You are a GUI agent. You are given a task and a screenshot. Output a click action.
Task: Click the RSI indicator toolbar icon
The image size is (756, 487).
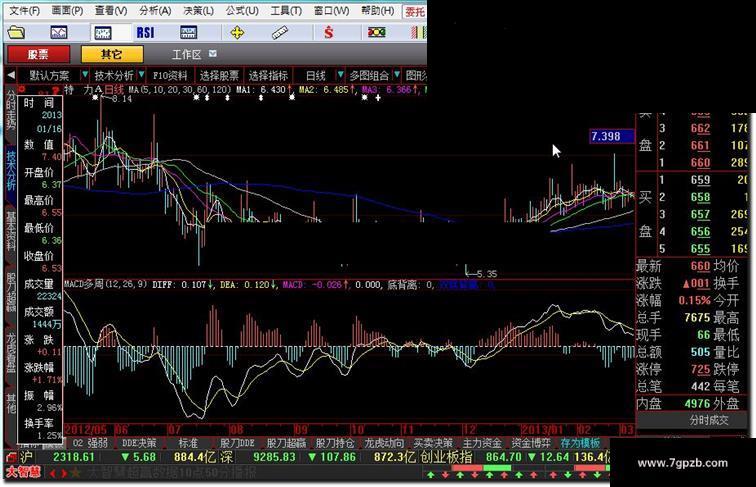coord(145,32)
